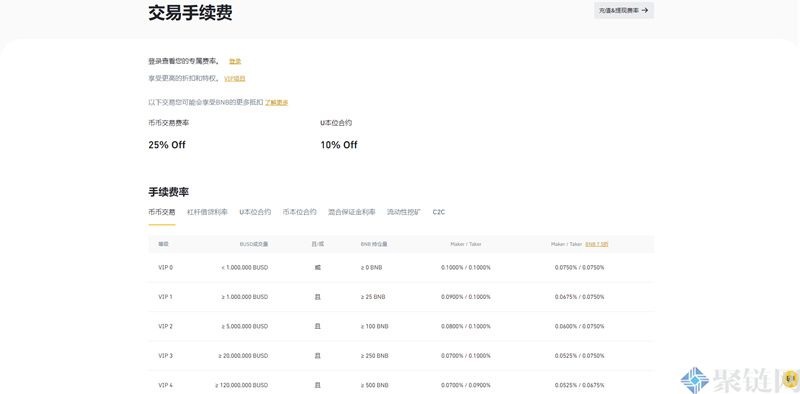Click the 25% Off discount value

(167, 145)
